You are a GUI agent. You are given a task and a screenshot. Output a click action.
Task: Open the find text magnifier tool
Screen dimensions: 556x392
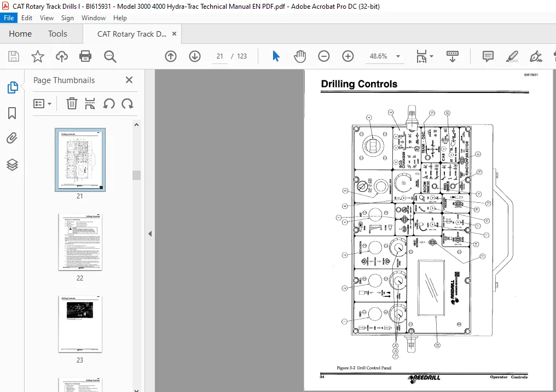[x=110, y=56]
